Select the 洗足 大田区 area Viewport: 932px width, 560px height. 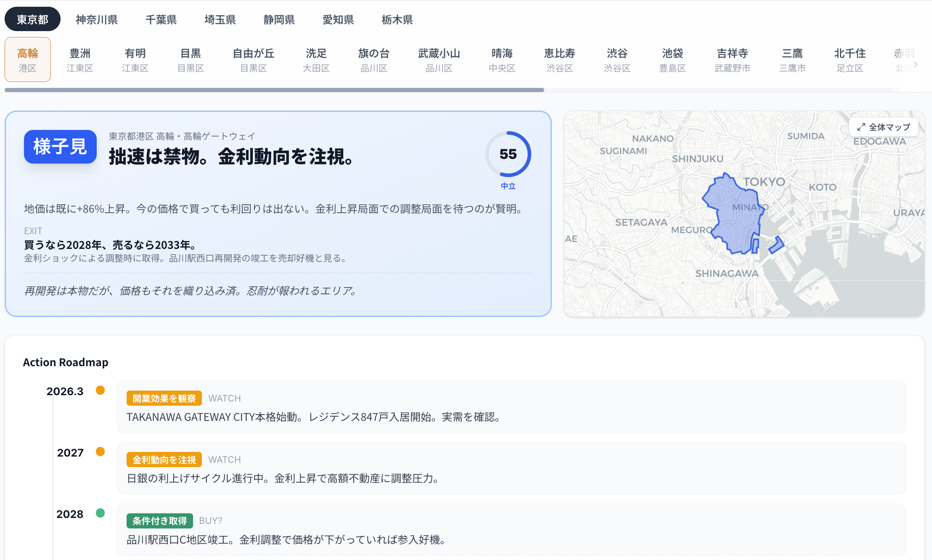pos(316,60)
